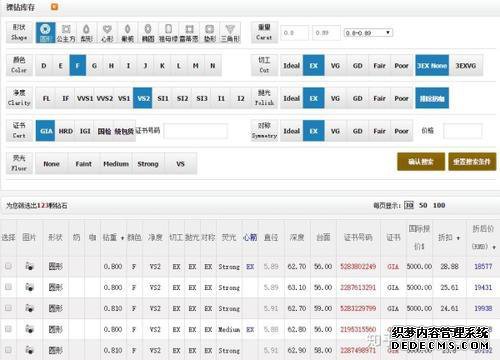Select Medium fluorescence filter
Screen dimensions: 500x360
click(116, 164)
